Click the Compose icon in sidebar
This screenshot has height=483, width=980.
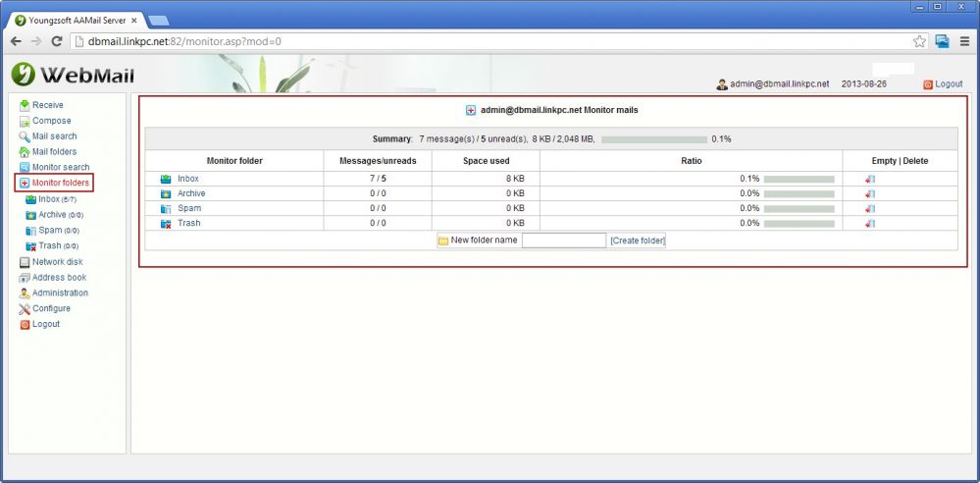tap(25, 121)
